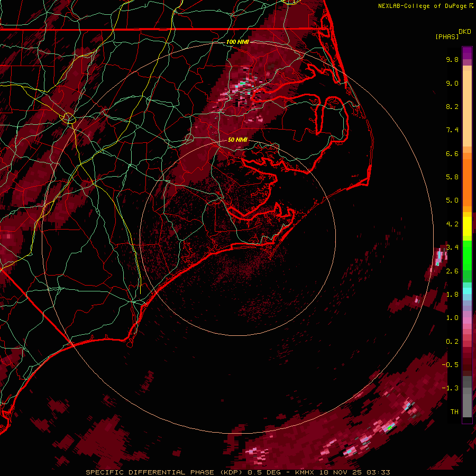
Task: Click the 3.4 scale value
Action: click(452, 248)
